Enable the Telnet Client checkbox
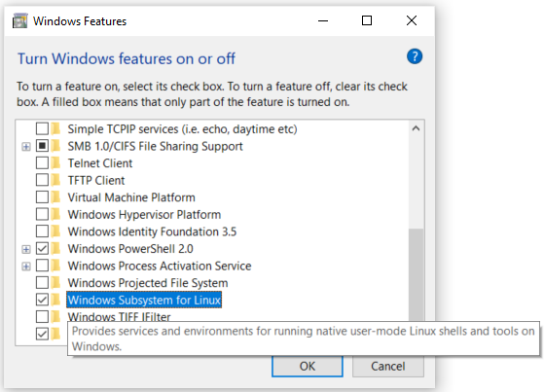Screen dimensions: 544x392 coord(42,163)
